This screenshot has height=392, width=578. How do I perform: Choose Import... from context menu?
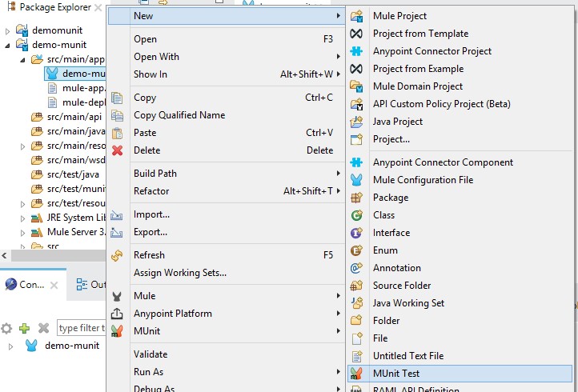227,214
